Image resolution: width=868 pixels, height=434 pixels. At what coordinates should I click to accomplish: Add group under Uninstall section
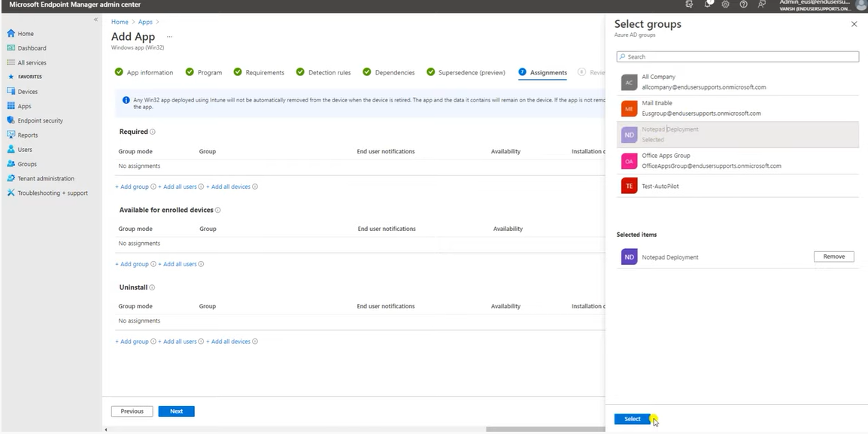pyautogui.click(x=132, y=342)
